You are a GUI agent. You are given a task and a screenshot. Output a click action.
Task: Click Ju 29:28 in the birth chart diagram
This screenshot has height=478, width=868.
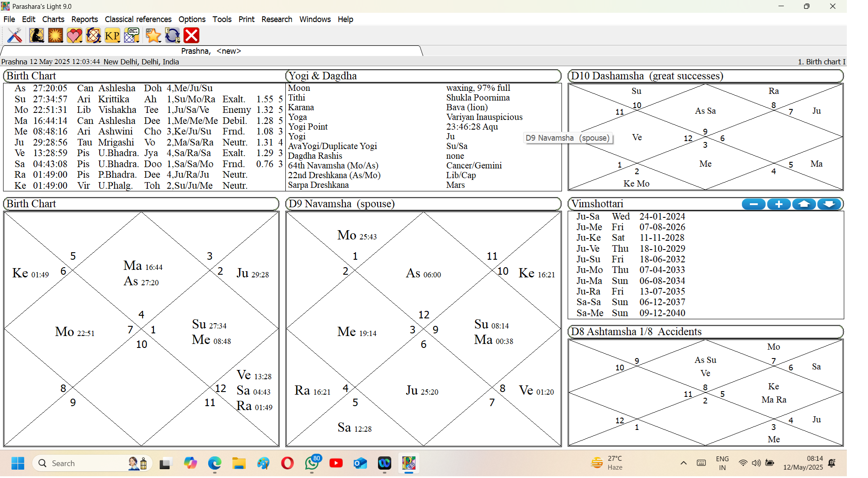pos(253,273)
